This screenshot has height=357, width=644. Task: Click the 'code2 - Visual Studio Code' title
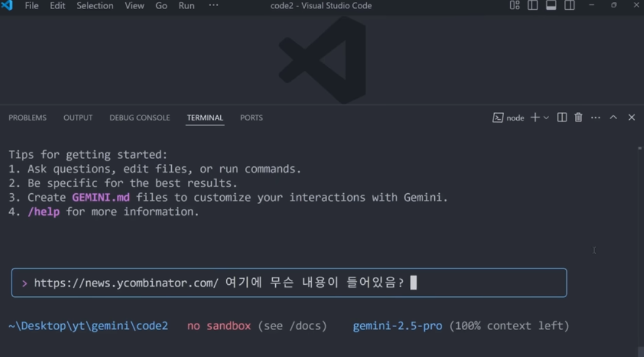point(321,6)
